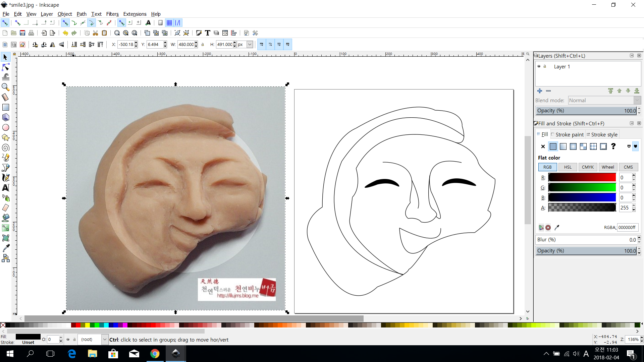Image resolution: width=644 pixels, height=362 pixels.
Task: Select the Star polygon tool
Action: pyautogui.click(x=5, y=137)
